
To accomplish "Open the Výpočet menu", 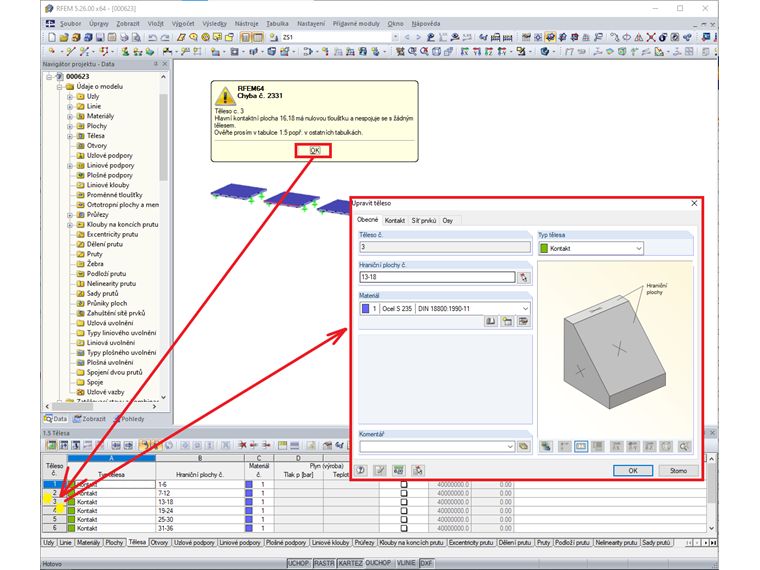I will (183, 23).
